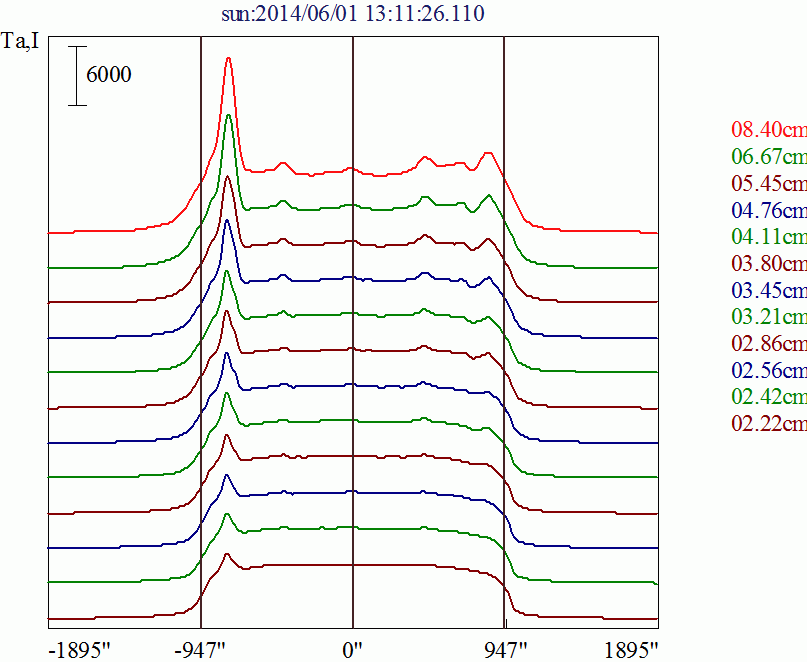Image resolution: width=807 pixels, height=662 pixels.
Task: Click the 947" positive x-axis tick label
Action: pos(506,651)
